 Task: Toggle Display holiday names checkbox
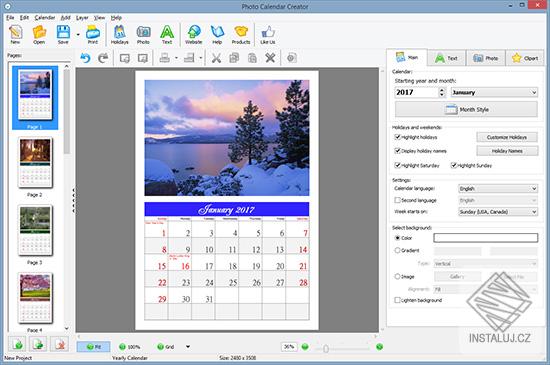coord(397,151)
